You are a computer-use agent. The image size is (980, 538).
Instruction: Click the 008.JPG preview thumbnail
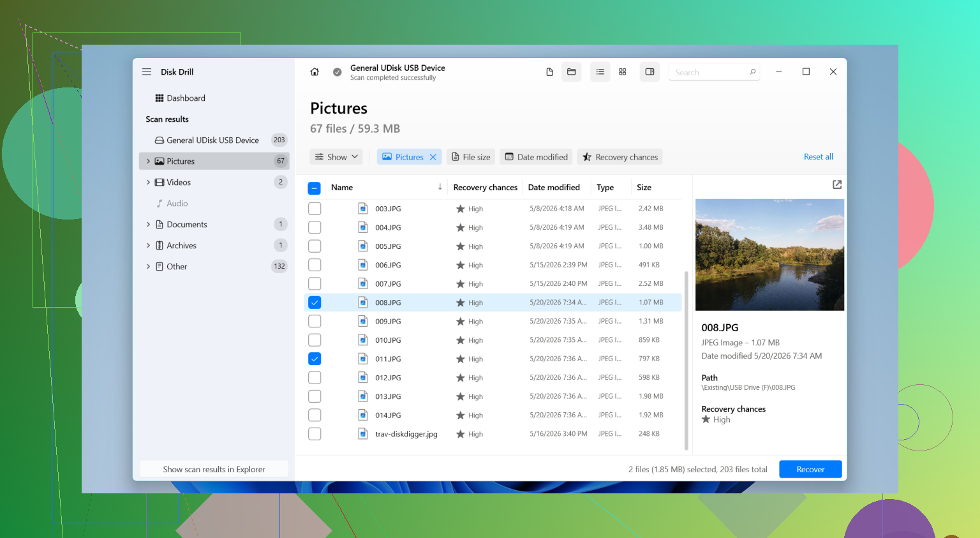pyautogui.click(x=769, y=255)
